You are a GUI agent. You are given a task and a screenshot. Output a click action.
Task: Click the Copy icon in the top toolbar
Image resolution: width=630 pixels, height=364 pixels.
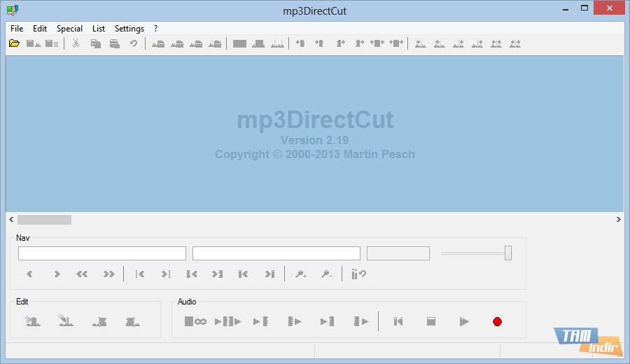tap(96, 43)
